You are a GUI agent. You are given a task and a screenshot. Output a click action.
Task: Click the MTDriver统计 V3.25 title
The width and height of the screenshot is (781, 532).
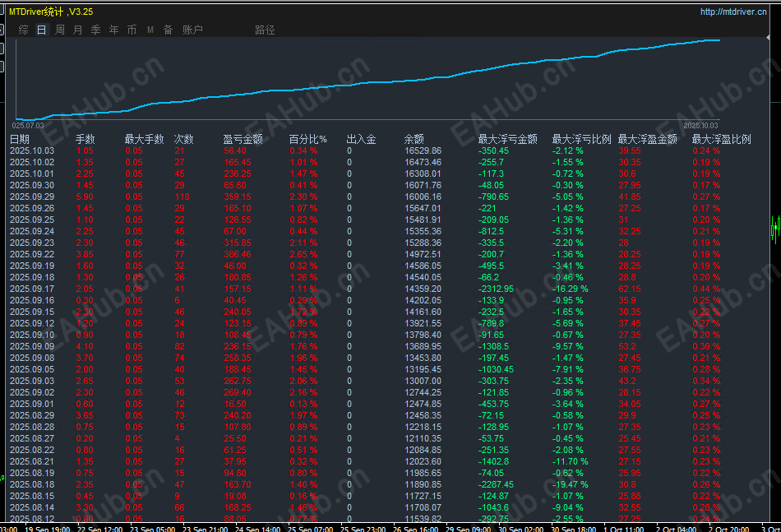click(51, 12)
